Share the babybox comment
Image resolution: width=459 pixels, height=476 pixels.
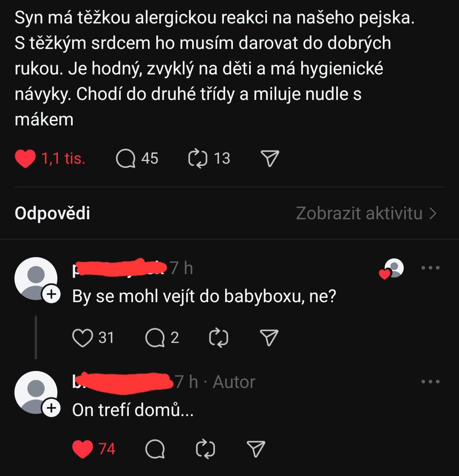pyautogui.click(x=269, y=338)
